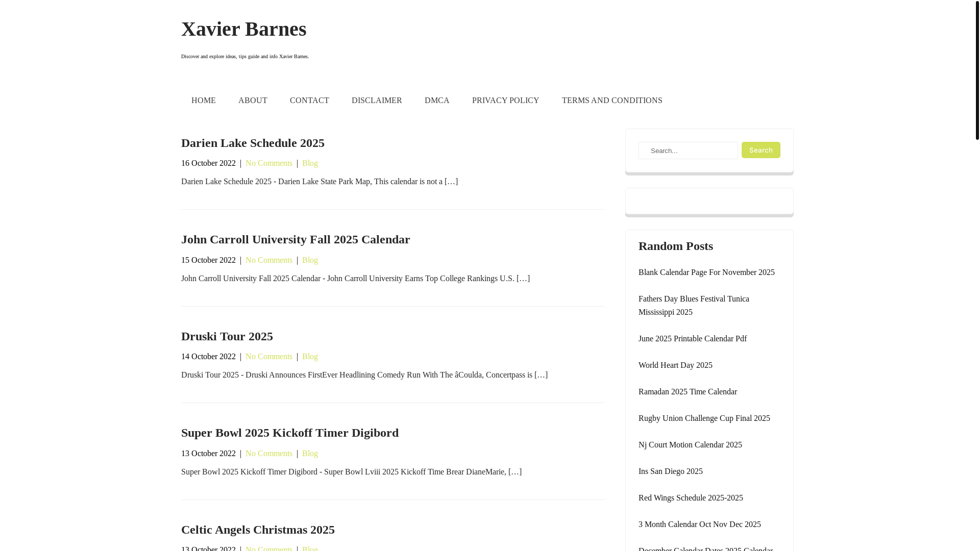Open the ABOUT page
The image size is (980, 551).
(253, 101)
